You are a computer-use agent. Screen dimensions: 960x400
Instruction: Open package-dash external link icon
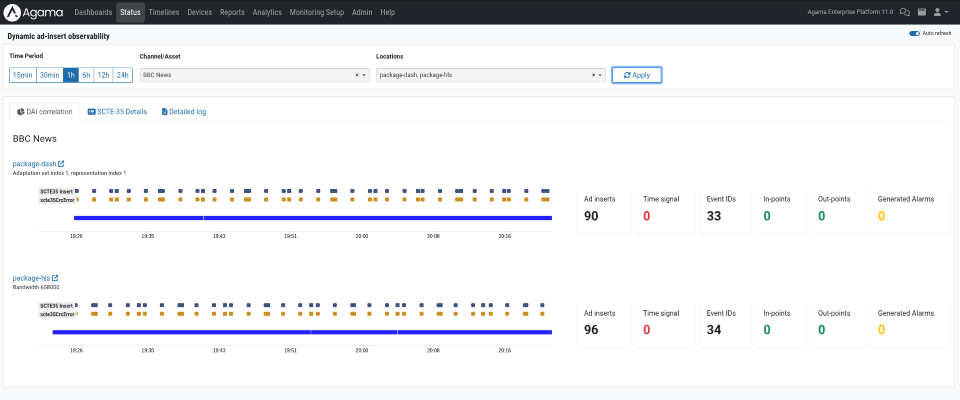pyautogui.click(x=61, y=164)
